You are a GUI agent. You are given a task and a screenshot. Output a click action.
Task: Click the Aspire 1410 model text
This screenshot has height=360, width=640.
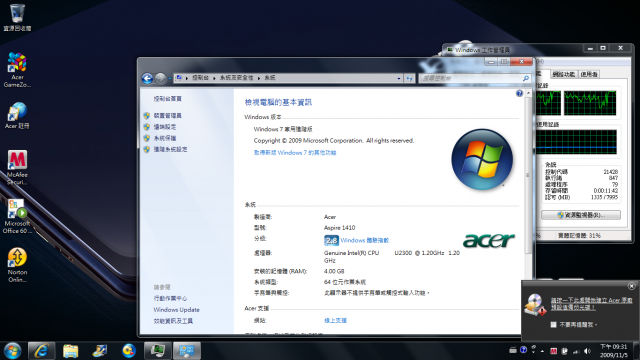[x=340, y=228]
